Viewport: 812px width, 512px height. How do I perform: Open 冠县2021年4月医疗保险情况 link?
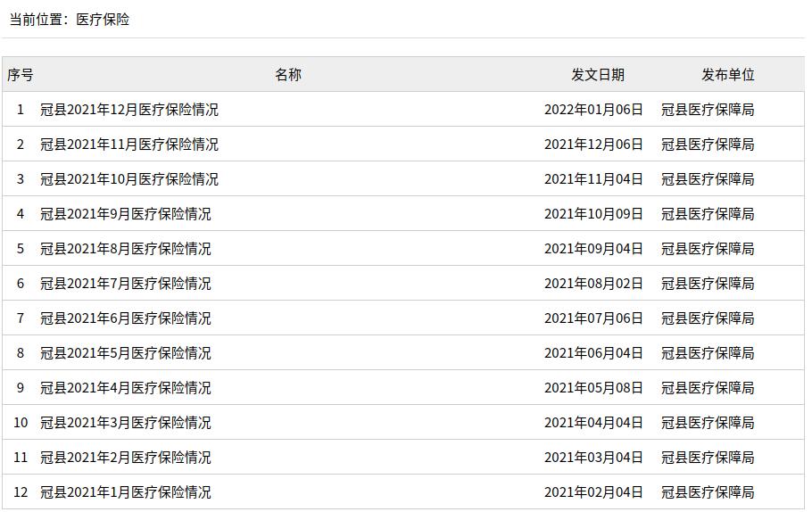[125, 388]
